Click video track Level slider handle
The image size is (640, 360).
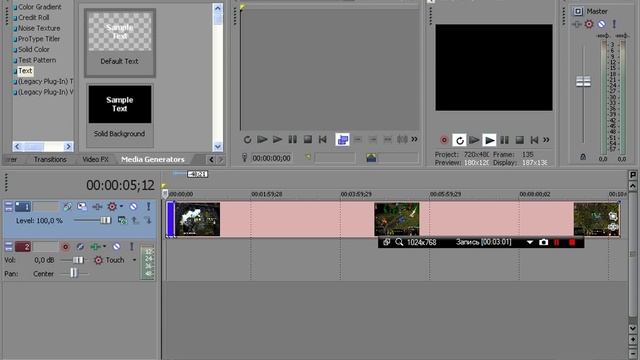click(105, 220)
